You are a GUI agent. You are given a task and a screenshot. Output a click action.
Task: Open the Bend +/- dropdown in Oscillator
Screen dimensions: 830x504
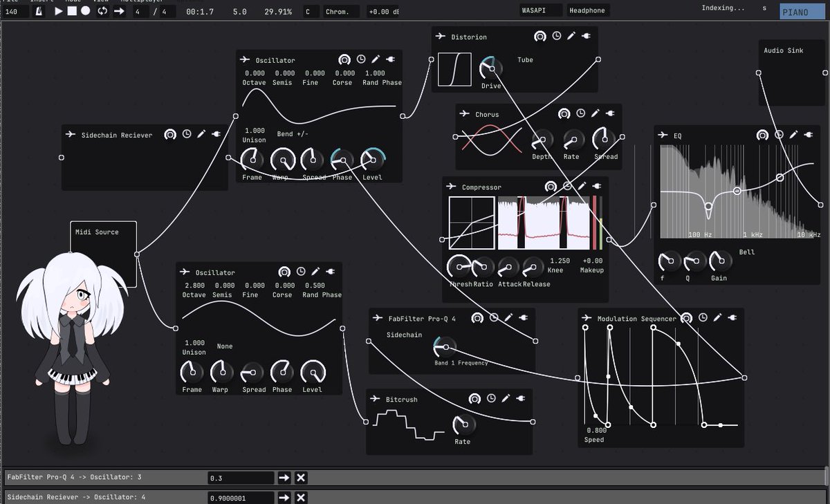pos(293,134)
